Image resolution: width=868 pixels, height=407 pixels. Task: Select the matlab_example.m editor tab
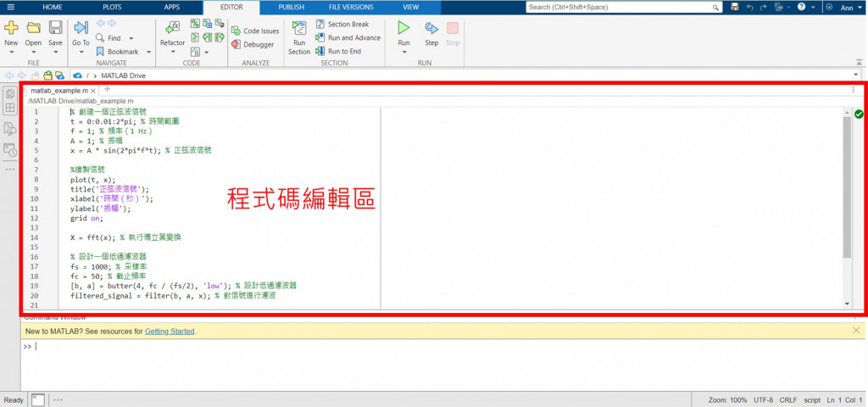59,90
